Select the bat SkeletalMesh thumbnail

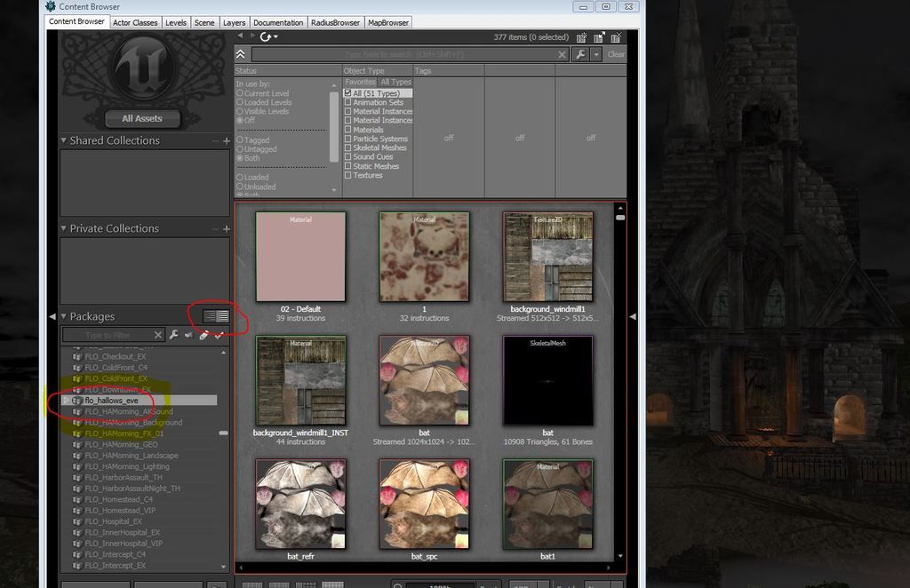pos(547,381)
